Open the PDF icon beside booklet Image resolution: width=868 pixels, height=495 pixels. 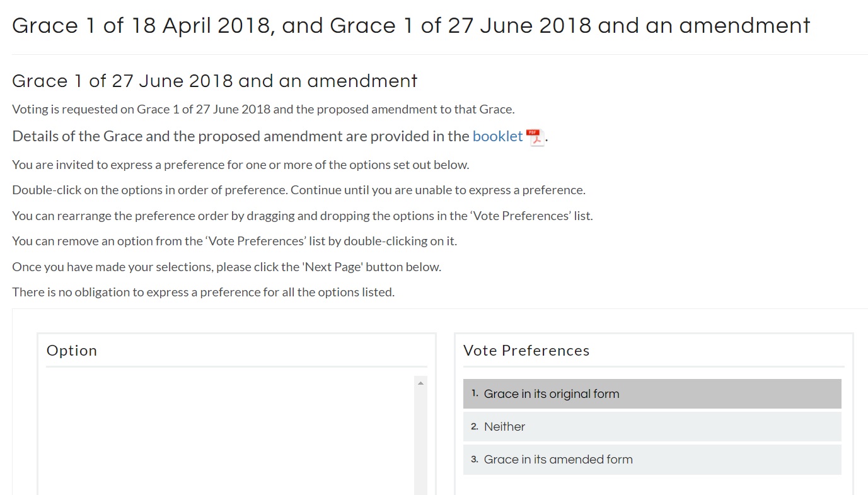tap(534, 137)
